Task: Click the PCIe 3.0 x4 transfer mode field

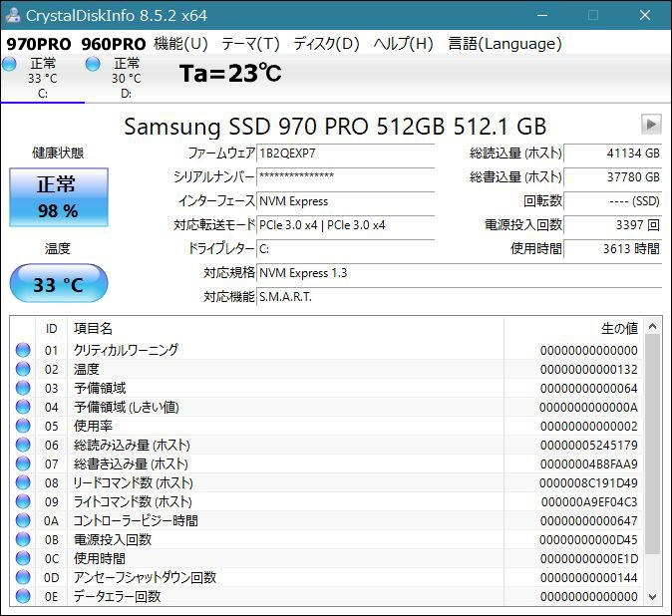Action: 345,225
